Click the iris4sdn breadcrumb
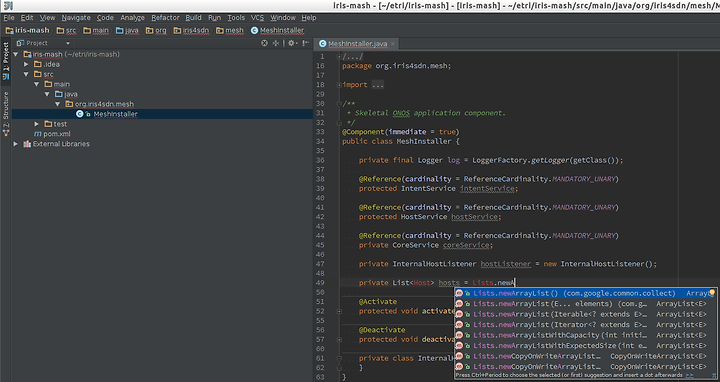The height and width of the screenshot is (382, 720). tap(191, 30)
